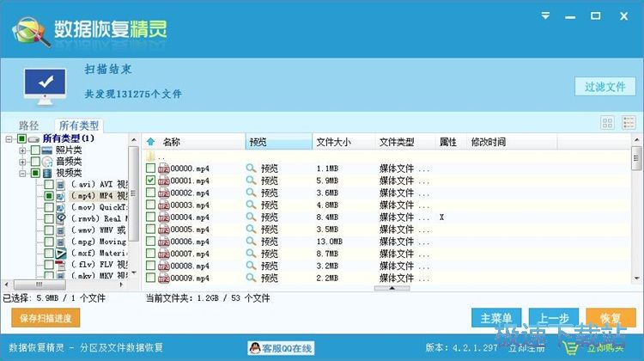Click the mp4 file icon of 00004.mp4

163,217
